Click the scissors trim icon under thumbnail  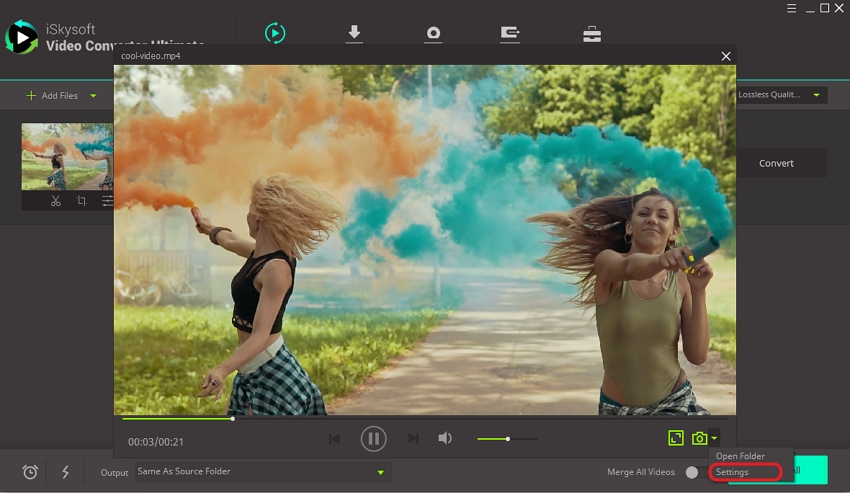pyautogui.click(x=56, y=201)
